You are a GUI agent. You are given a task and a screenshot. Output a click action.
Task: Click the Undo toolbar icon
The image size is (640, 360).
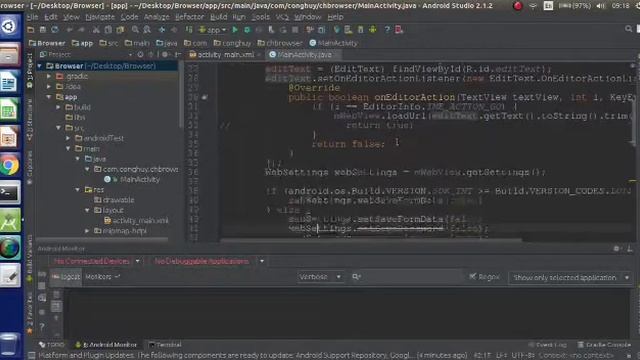69,30
